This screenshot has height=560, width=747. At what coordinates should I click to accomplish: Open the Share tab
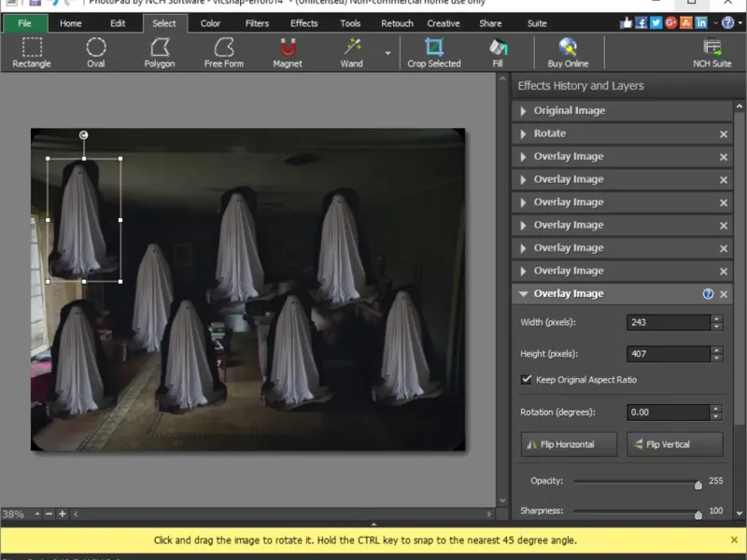click(x=490, y=23)
